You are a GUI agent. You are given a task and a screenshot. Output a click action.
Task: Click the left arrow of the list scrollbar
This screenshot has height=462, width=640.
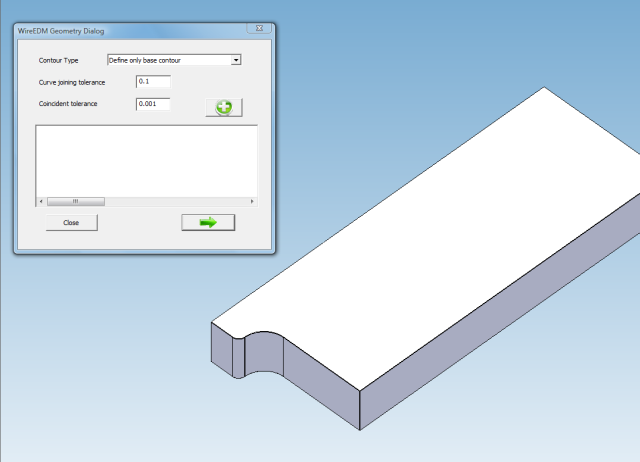(x=41, y=201)
